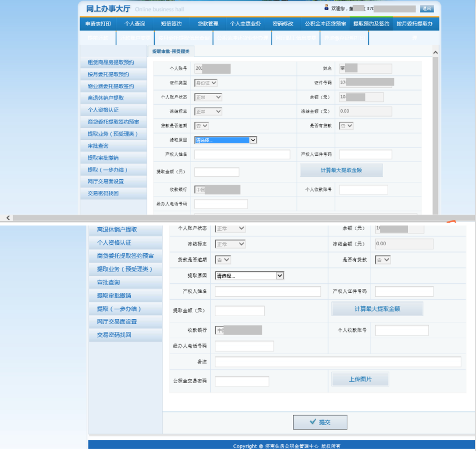The height and width of the screenshot is (451, 476).
Task: Click the left arrow on the horizontal scrollbar
Action: tap(8, 218)
